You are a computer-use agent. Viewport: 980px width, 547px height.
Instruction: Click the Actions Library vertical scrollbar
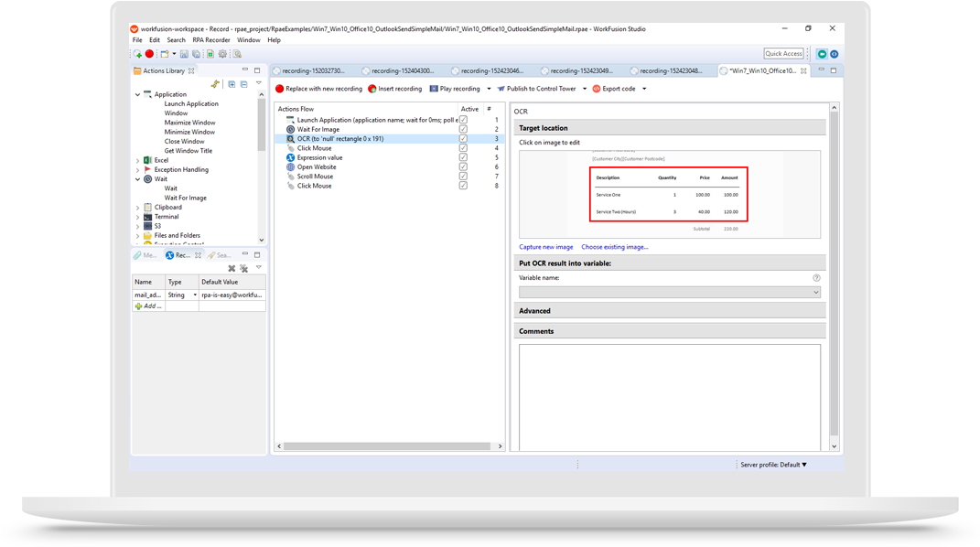(262, 126)
